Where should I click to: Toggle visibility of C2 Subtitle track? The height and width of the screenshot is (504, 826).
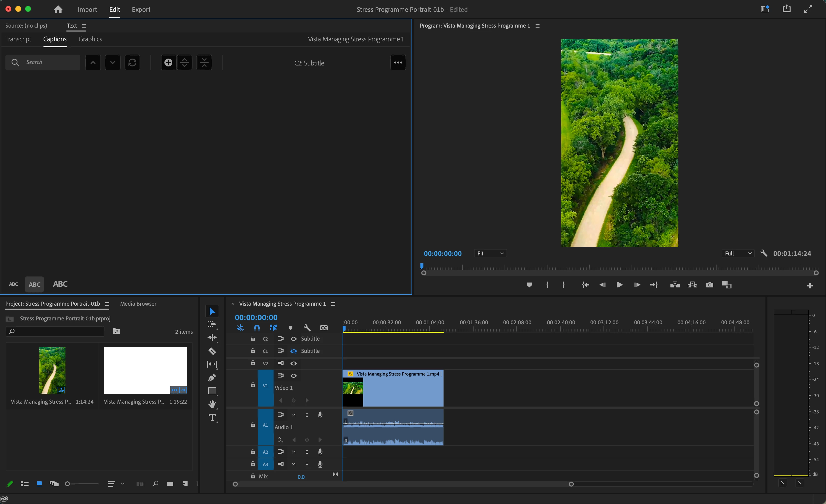click(293, 339)
